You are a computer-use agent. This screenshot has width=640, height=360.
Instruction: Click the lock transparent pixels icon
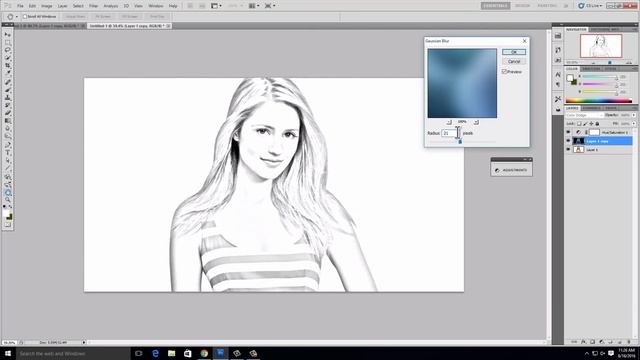point(579,124)
